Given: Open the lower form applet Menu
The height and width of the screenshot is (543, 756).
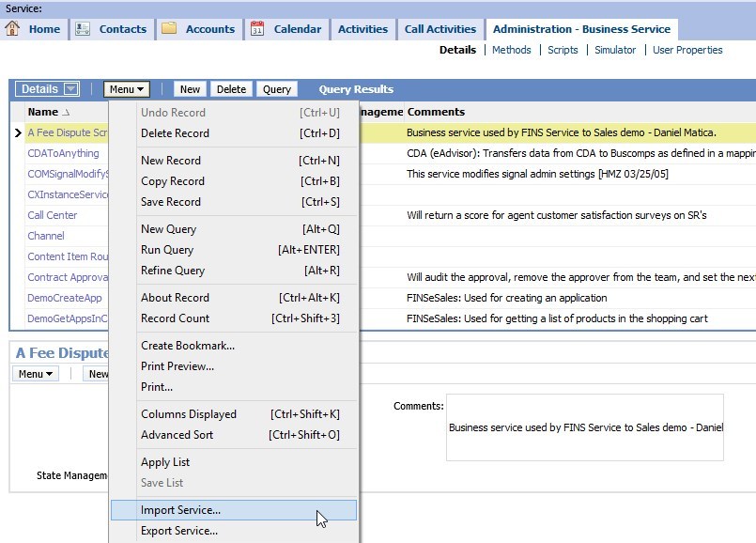Looking at the screenshot, I should 35,374.
